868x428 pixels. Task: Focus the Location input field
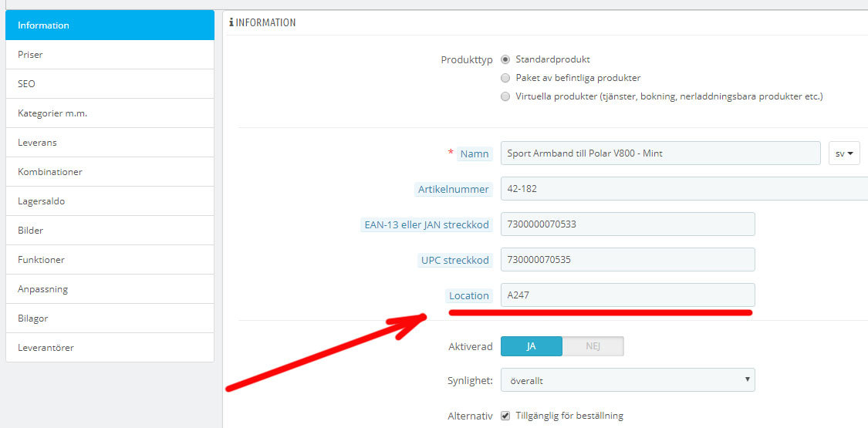627,295
